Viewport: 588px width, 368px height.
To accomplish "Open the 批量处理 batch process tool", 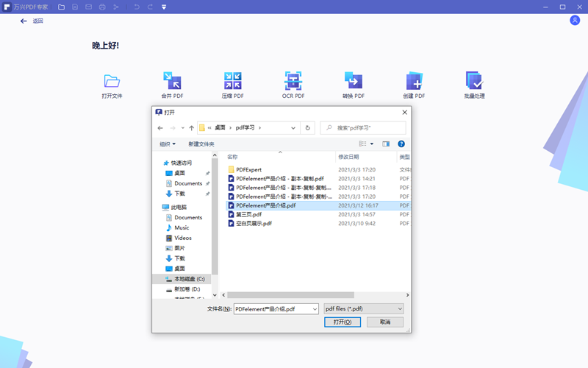I will tap(474, 81).
